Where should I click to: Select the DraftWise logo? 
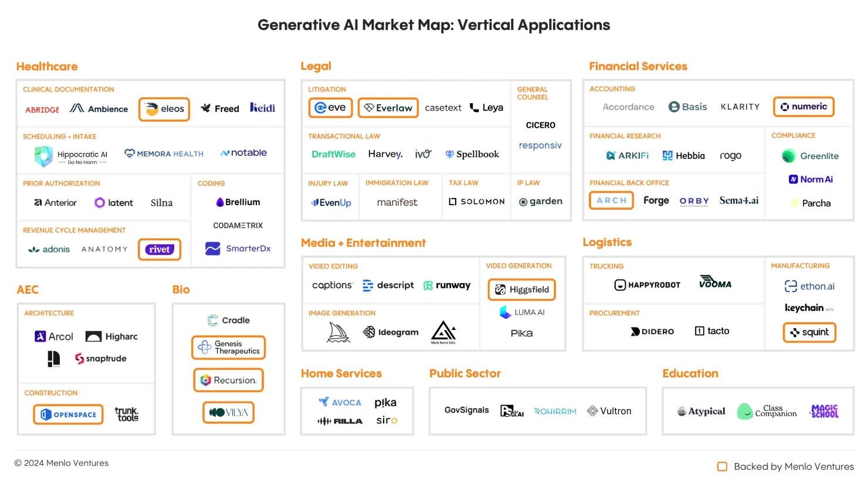tap(333, 154)
